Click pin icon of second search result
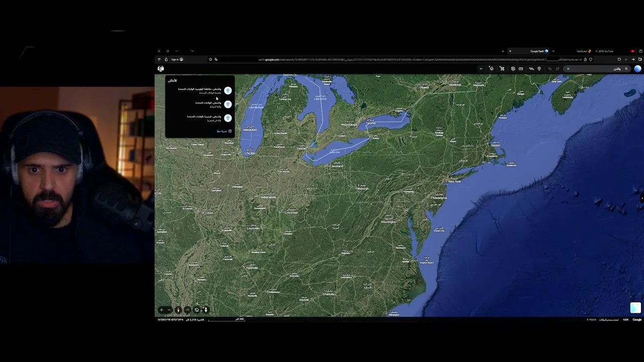The image size is (644, 362). [x=228, y=104]
